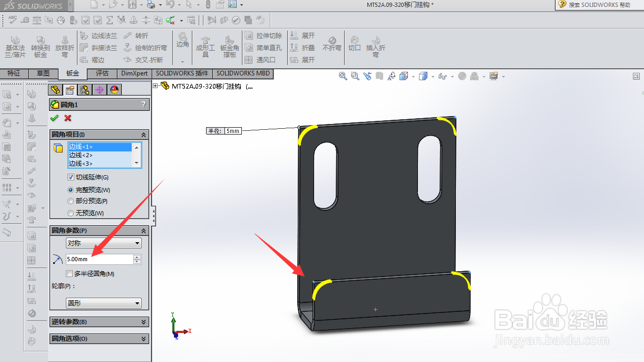Click Section View icon in view toolbar
The height and width of the screenshot is (362, 644).
pos(380,76)
